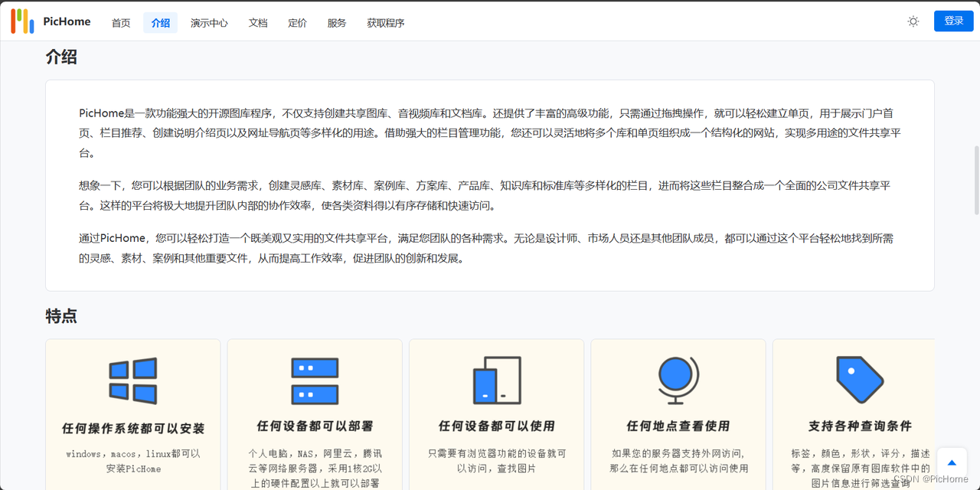Click the blue globe icon
The width and height of the screenshot is (980, 490).
(678, 381)
